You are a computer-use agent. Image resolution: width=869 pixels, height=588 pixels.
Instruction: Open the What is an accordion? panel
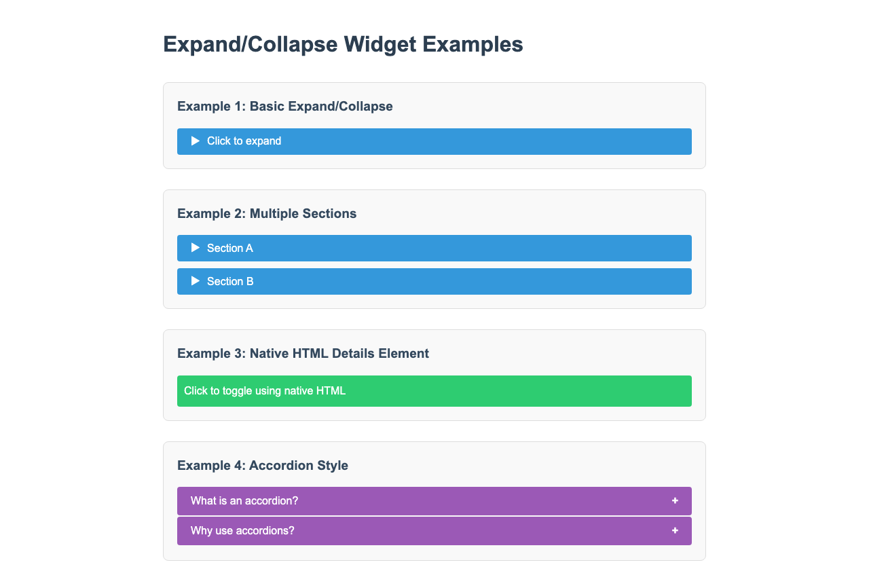[x=244, y=501]
